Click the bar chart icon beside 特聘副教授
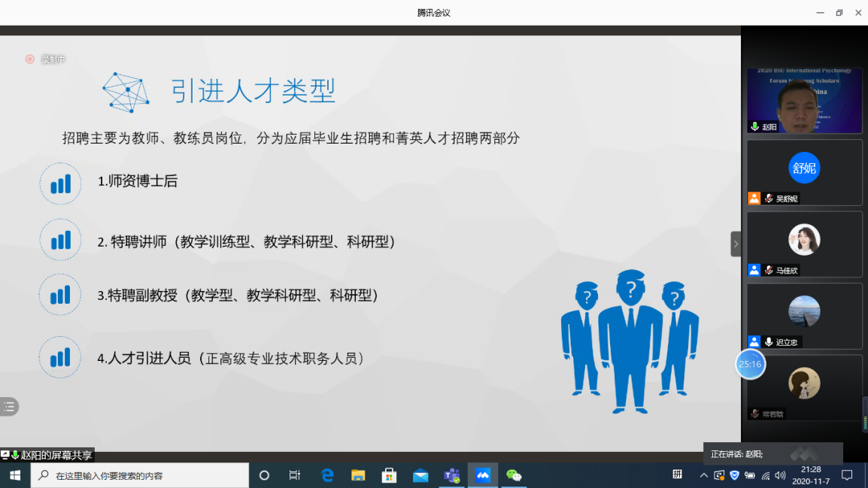 click(59, 294)
